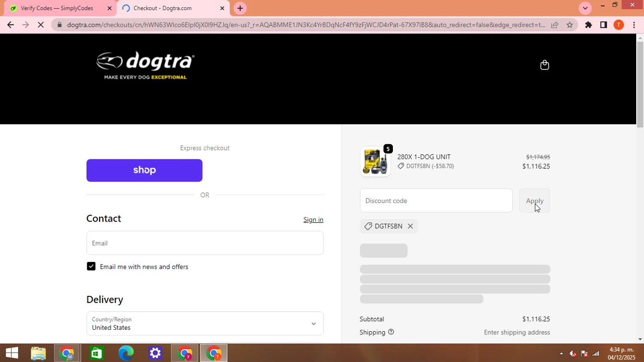Remove the DGTFSBN discount code
Screen dimensions: 644x362
(x=410, y=226)
